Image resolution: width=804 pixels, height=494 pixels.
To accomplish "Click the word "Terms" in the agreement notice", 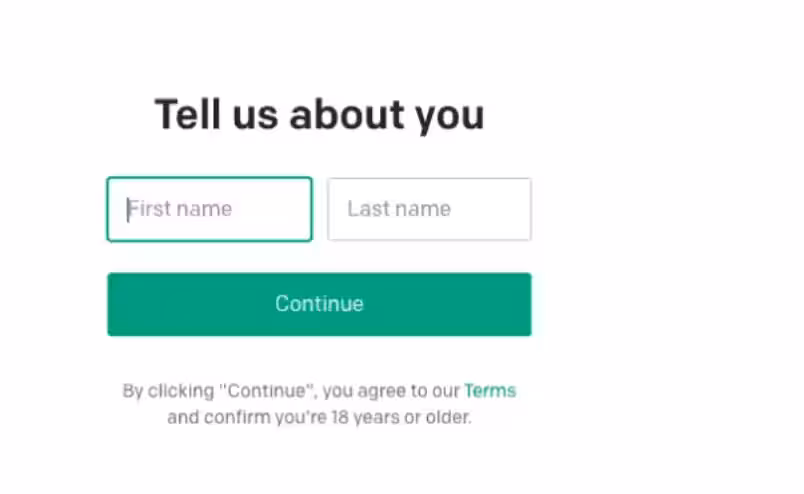I will coord(490,390).
